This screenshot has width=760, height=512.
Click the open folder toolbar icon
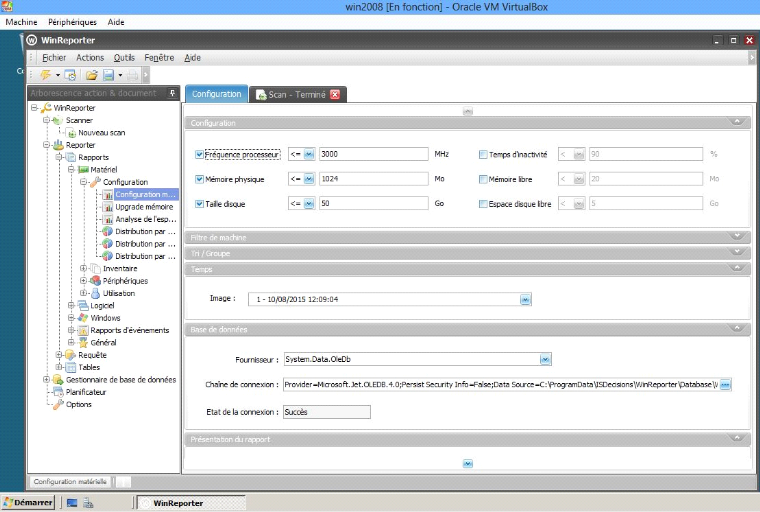(x=91, y=75)
